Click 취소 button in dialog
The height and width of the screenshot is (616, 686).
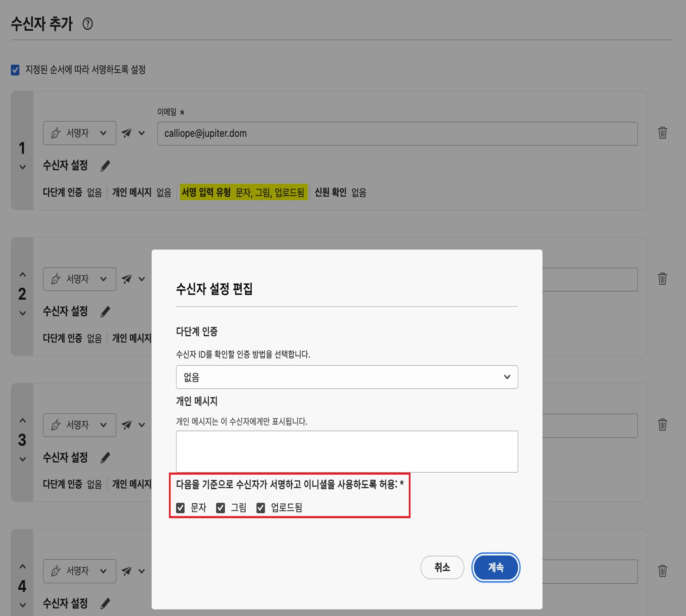click(x=442, y=567)
